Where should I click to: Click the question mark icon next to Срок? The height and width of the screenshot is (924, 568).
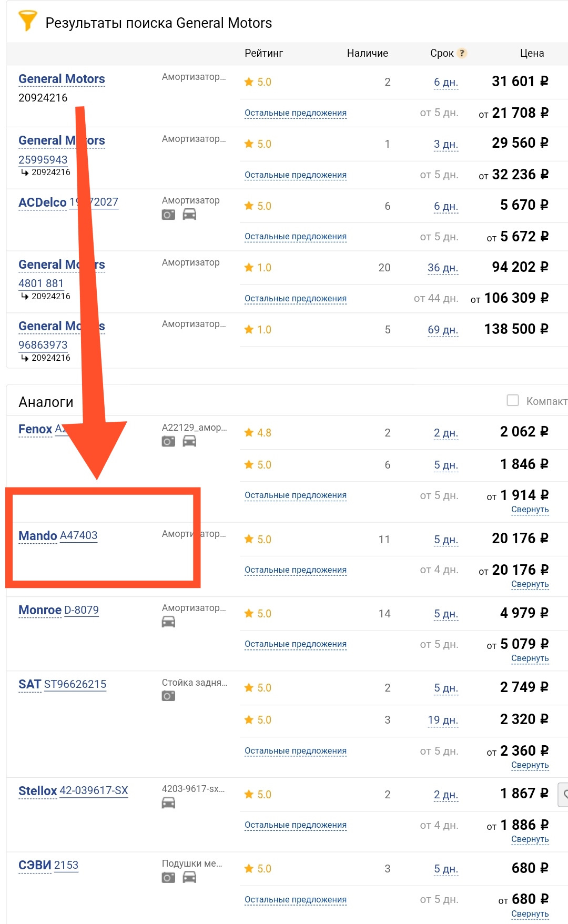(462, 53)
